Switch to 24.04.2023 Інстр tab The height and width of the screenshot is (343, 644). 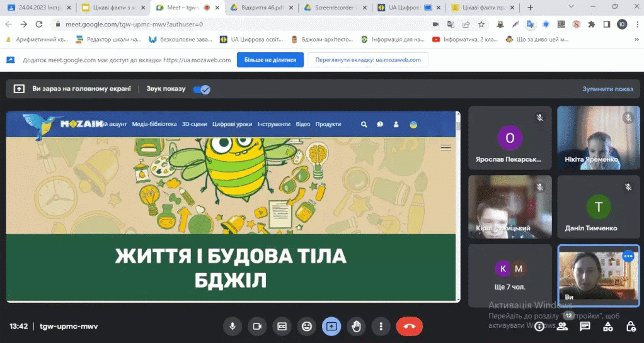click(x=40, y=8)
